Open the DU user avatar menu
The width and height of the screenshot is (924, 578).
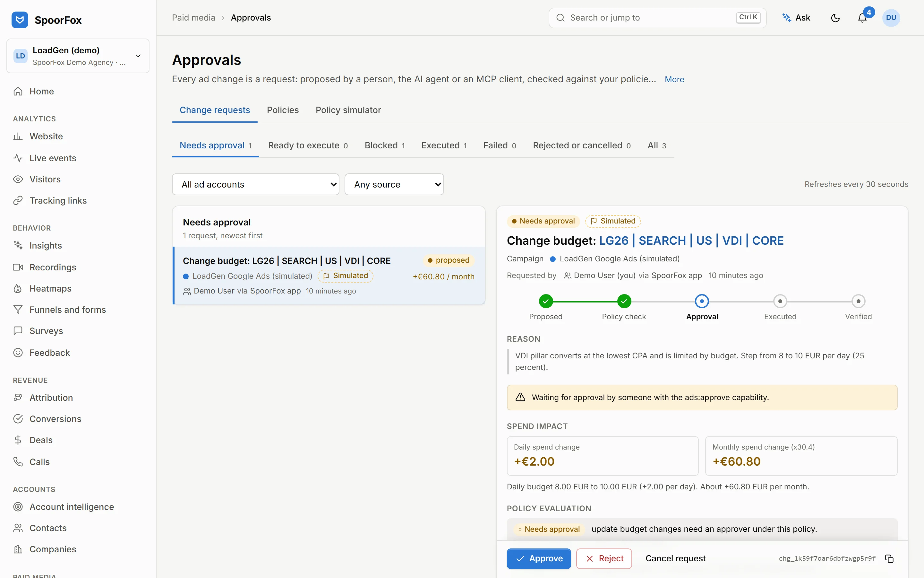pos(891,18)
